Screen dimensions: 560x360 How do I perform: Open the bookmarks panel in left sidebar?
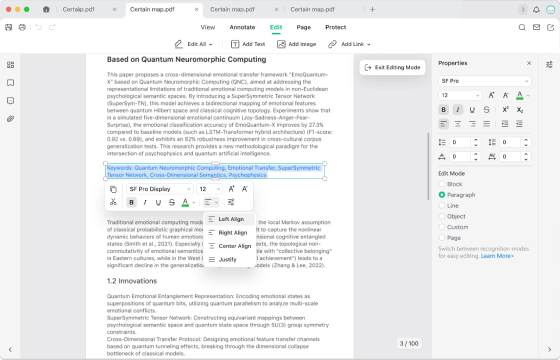click(x=10, y=83)
